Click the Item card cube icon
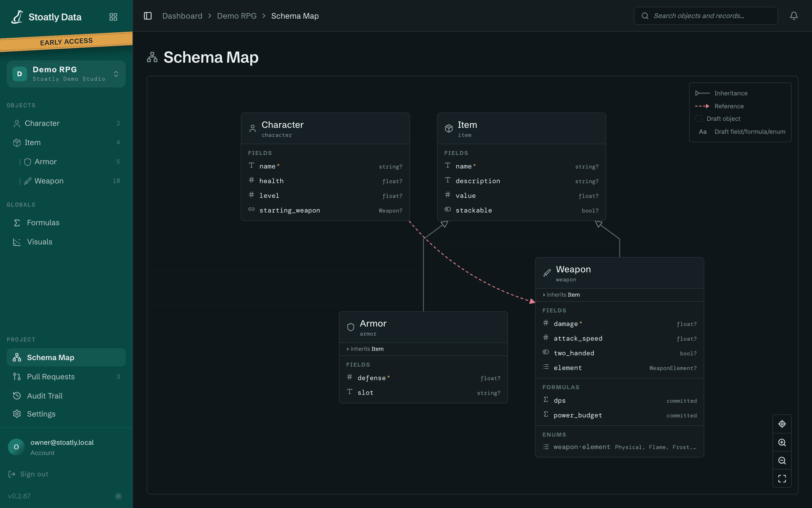 pos(449,129)
